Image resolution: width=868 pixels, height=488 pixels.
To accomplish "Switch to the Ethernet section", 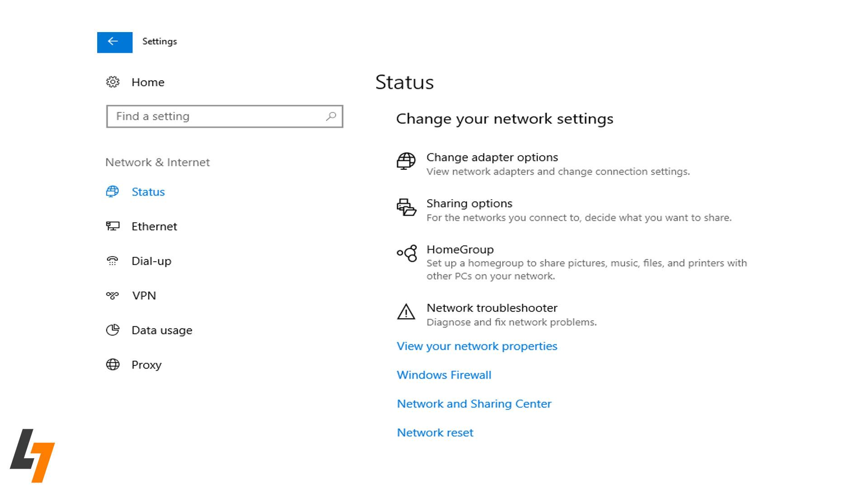I will tap(154, 226).
